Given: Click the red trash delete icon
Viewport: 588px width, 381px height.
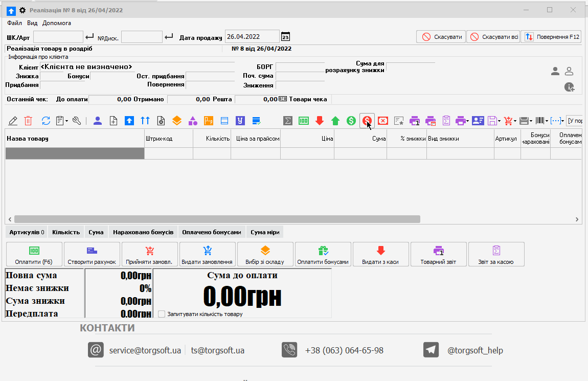Looking at the screenshot, I should click(29, 121).
